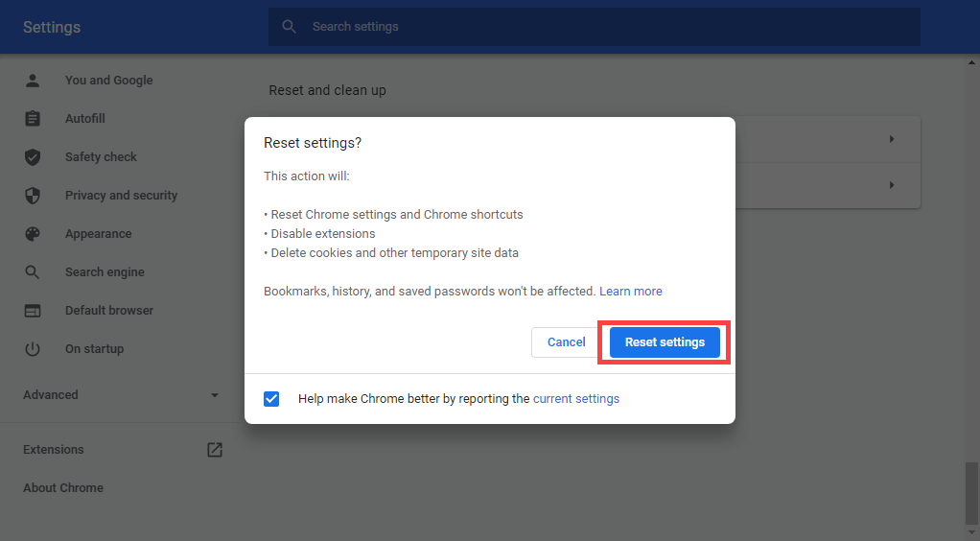This screenshot has height=541, width=980.
Task: Open the Extensions sidebar item
Action: pyautogui.click(x=54, y=450)
